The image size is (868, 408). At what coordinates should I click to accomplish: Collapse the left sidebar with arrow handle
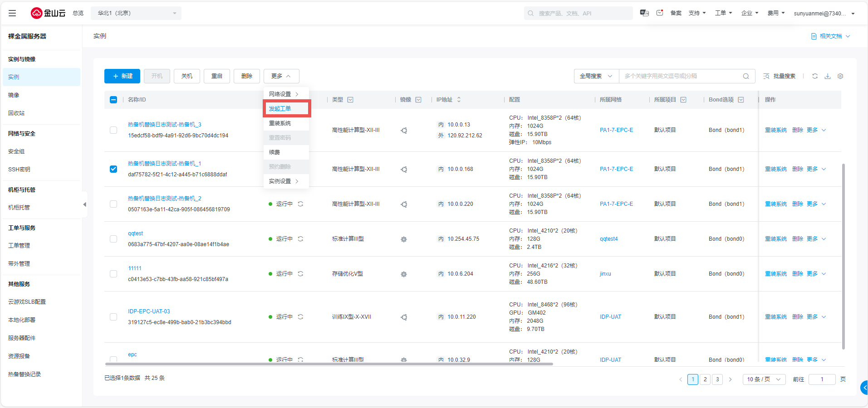pyautogui.click(x=84, y=204)
